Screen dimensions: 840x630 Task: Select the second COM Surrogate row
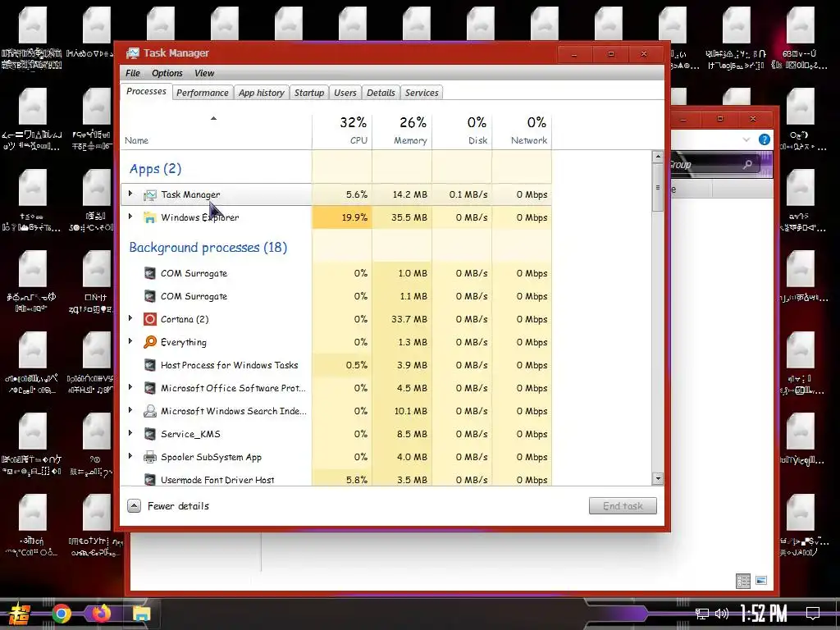click(x=336, y=296)
